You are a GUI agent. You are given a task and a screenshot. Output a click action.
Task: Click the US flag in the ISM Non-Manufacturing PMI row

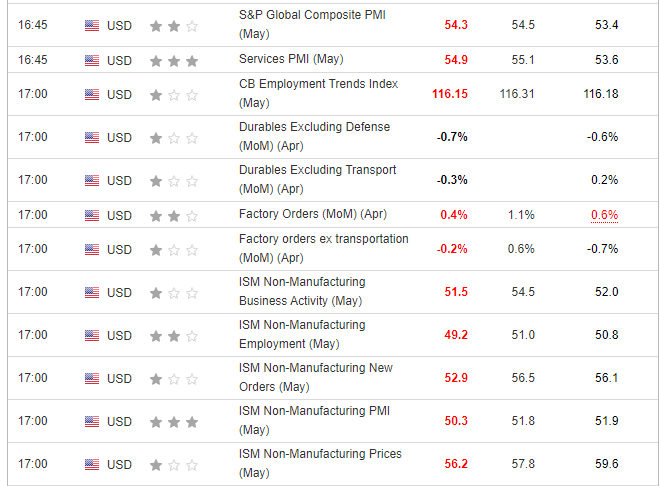tap(92, 421)
